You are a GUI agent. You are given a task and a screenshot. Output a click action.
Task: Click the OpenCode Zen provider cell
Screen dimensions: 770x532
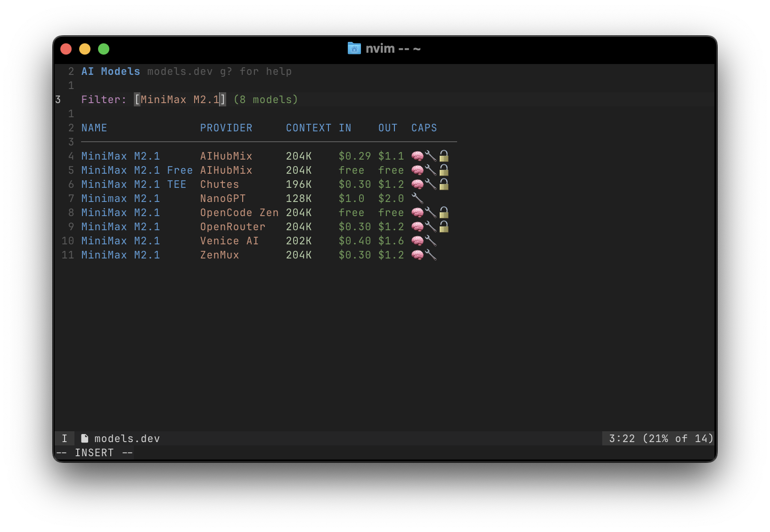(239, 212)
